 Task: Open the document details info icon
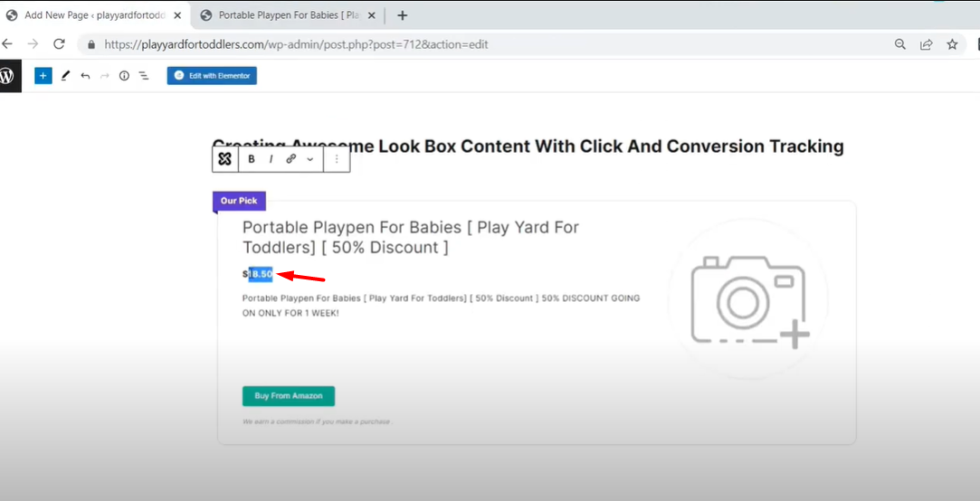click(x=124, y=76)
